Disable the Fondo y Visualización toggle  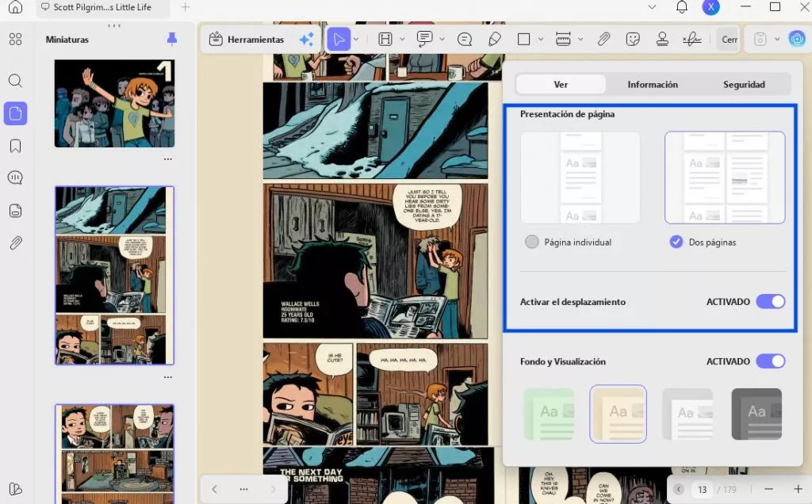tap(771, 361)
